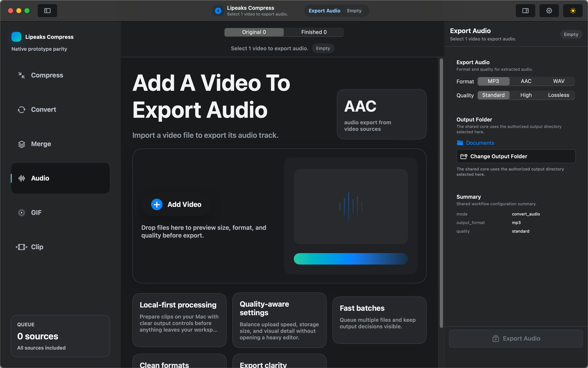The image size is (588, 368).
Task: Click the Summary heading
Action: (x=468, y=197)
